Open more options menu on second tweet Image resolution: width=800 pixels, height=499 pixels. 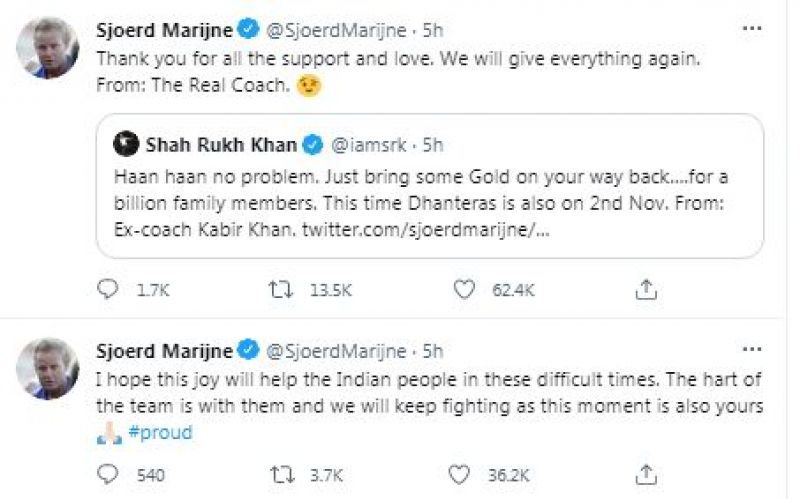tap(752, 351)
